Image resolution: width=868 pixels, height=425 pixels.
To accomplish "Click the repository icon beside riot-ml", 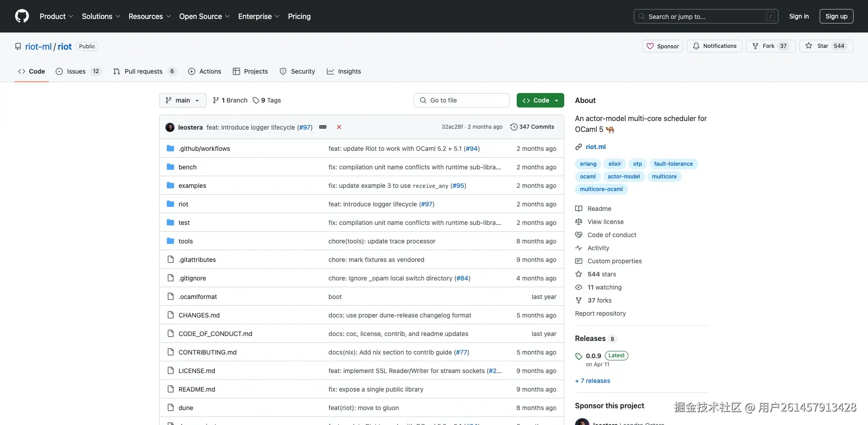I will click(18, 47).
